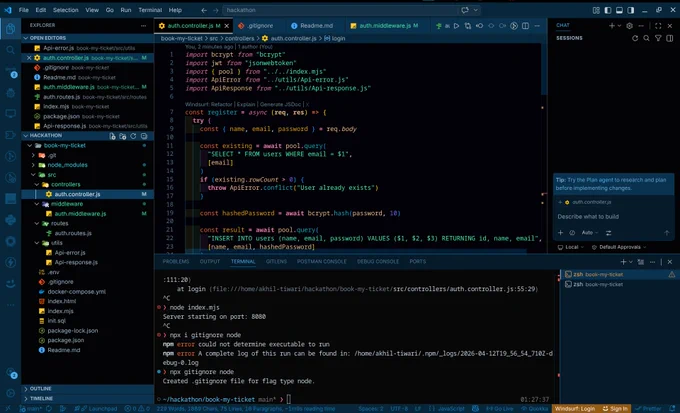Go back using navigation arrow
The height and width of the screenshot is (413, 680).
tap(204, 10)
